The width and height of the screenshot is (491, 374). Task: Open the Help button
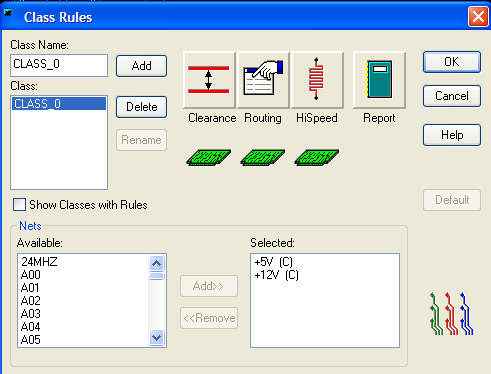pyautogui.click(x=452, y=135)
